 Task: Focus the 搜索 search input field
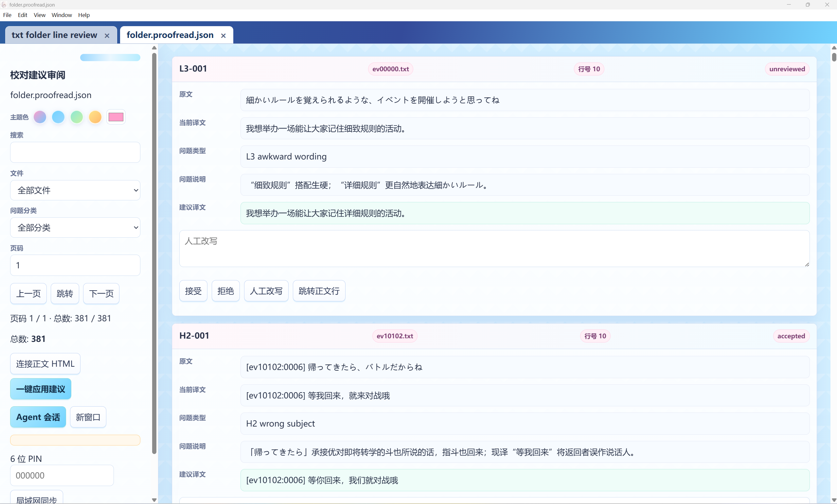coord(75,152)
